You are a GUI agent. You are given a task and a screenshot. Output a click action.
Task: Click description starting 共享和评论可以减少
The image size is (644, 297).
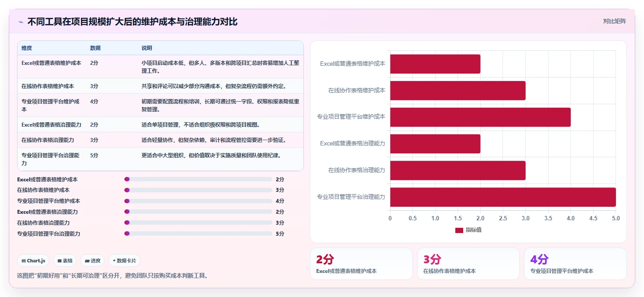click(x=214, y=86)
